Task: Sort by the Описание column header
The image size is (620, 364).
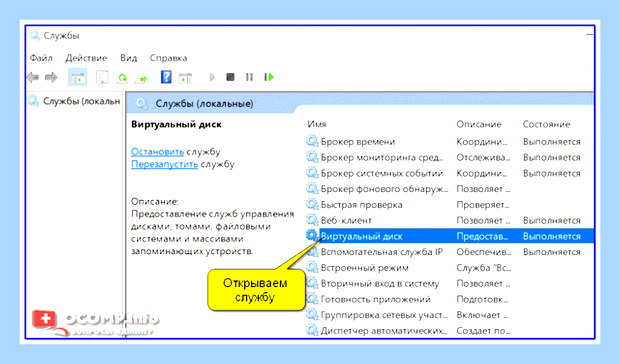Action: pyautogui.click(x=479, y=124)
